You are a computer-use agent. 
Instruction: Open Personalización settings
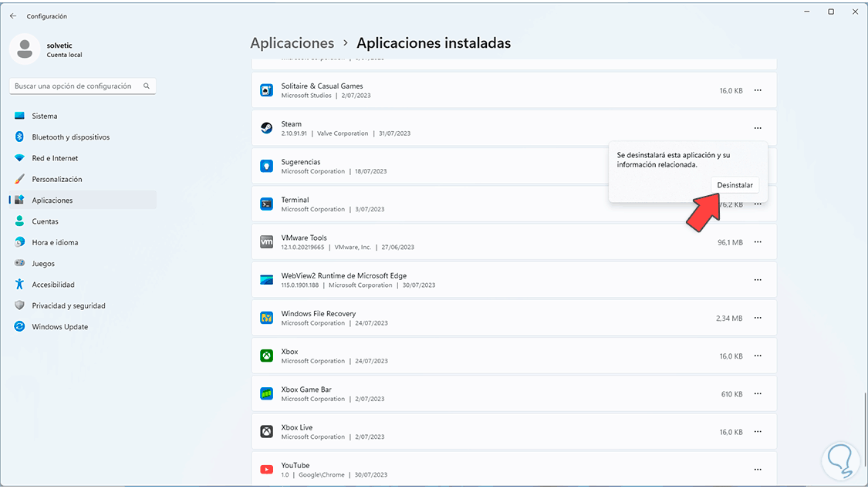click(x=83, y=179)
